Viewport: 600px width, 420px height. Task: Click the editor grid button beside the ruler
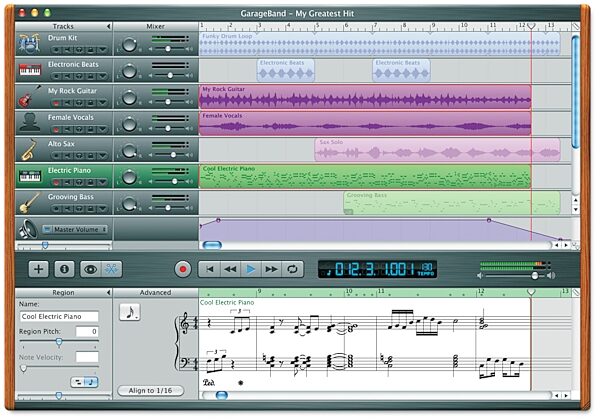point(575,293)
